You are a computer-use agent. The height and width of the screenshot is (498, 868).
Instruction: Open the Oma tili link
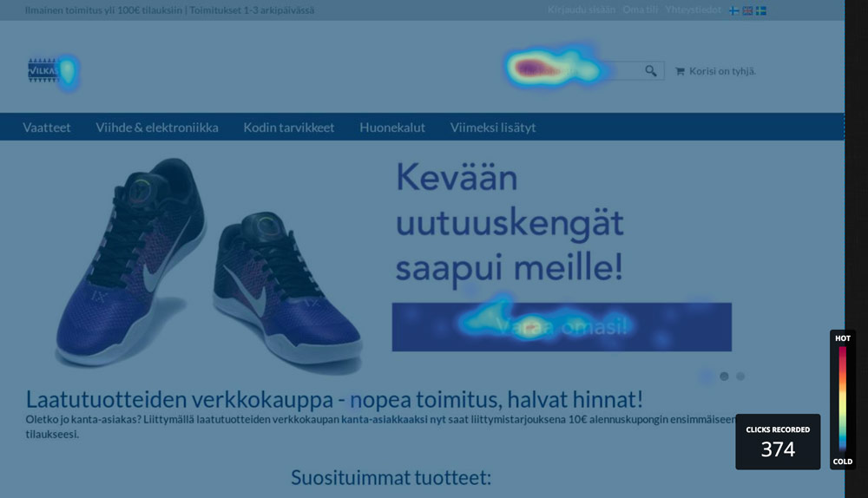click(x=641, y=10)
